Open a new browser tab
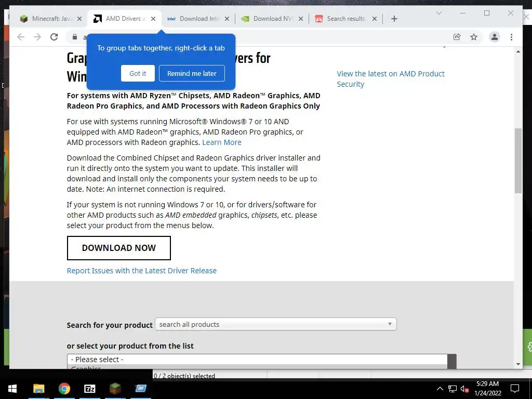The image size is (532, 399). pos(394,19)
